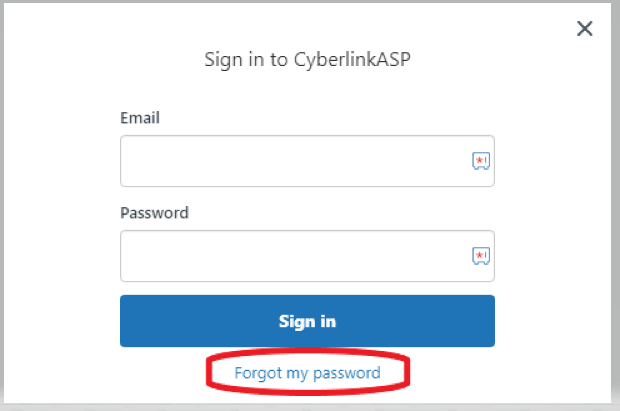Open the Forgot my password link
This screenshot has width=620, height=411.
[x=307, y=373]
